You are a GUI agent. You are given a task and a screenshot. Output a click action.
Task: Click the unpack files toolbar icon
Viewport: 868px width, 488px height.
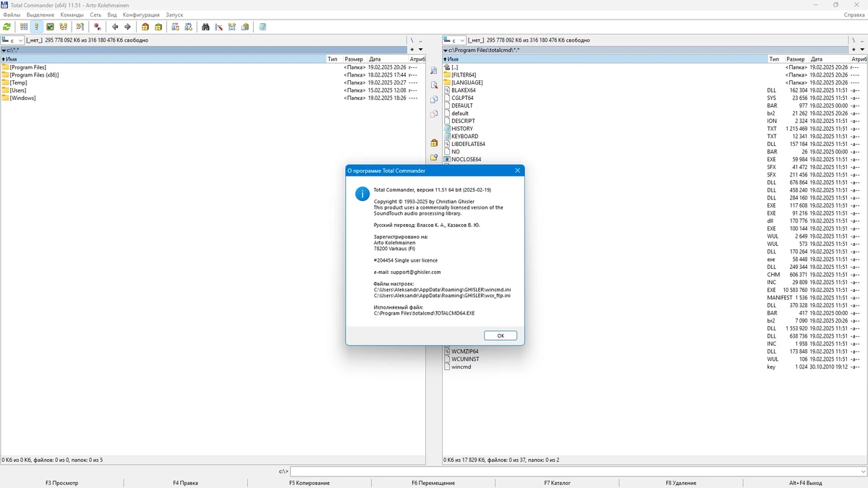click(158, 27)
